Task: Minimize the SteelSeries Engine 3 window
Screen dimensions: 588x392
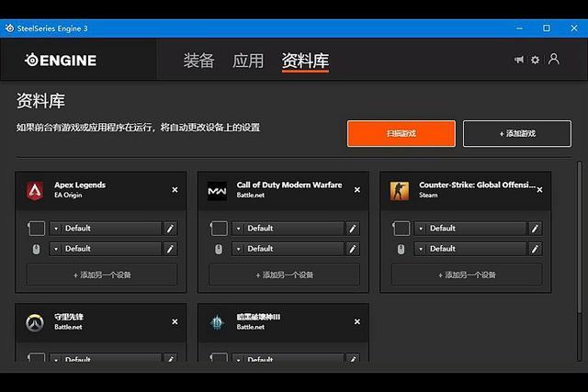Action: click(519, 28)
